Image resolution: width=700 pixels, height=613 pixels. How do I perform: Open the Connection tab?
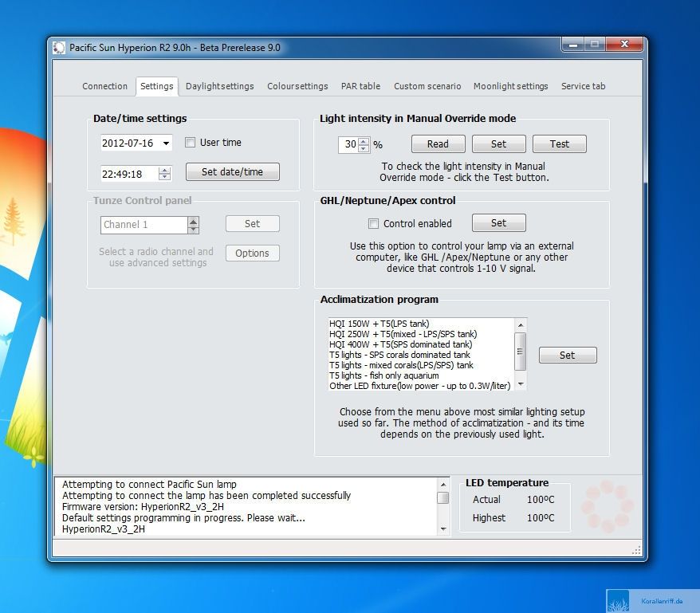click(x=105, y=86)
